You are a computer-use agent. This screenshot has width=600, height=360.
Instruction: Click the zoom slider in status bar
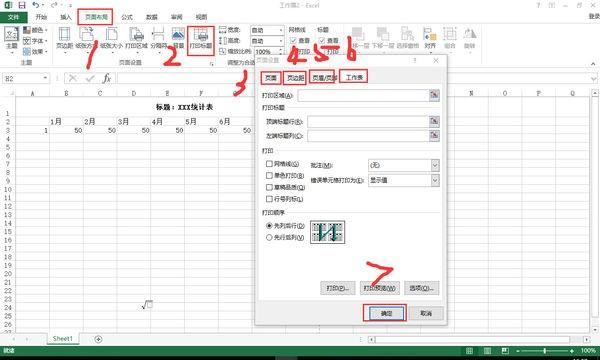click(x=545, y=351)
